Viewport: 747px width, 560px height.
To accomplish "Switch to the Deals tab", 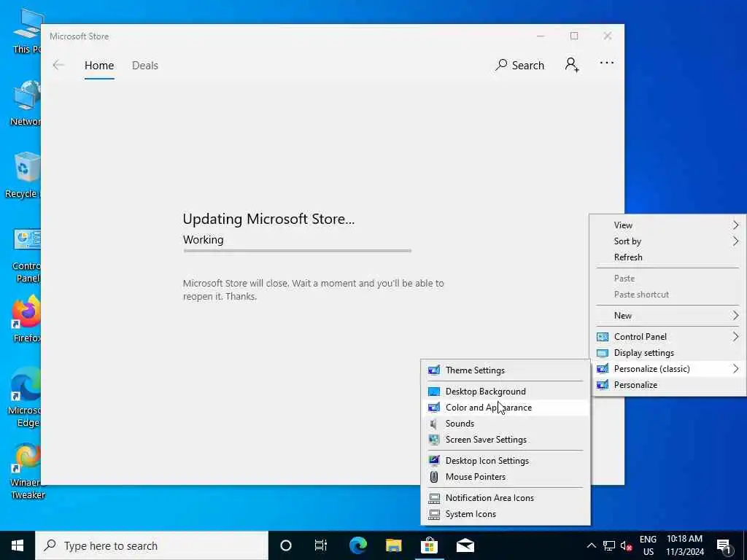I will 145,65.
